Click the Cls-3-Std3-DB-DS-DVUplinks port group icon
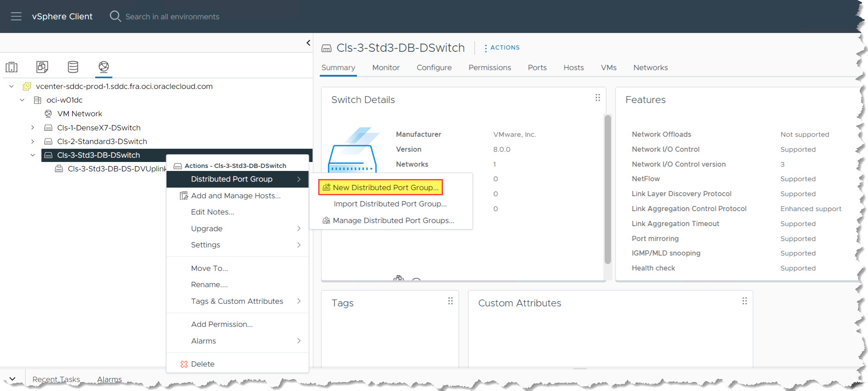 pyautogui.click(x=59, y=169)
